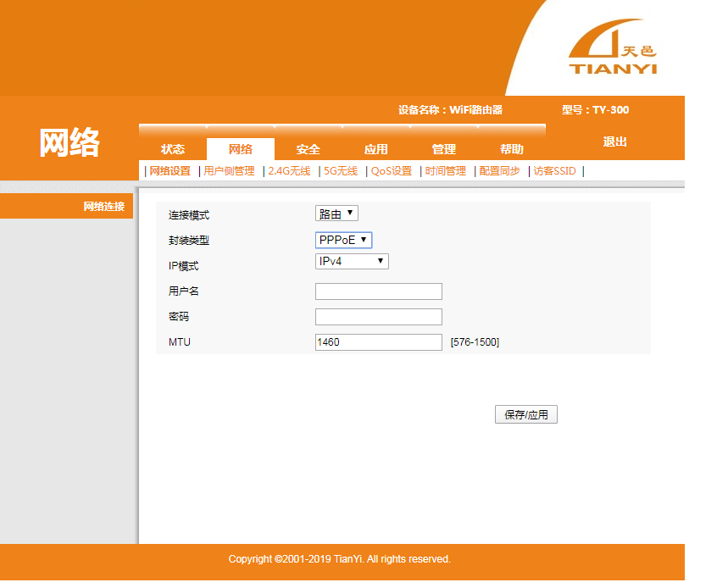Open 5G无线 settings link

click(x=341, y=171)
